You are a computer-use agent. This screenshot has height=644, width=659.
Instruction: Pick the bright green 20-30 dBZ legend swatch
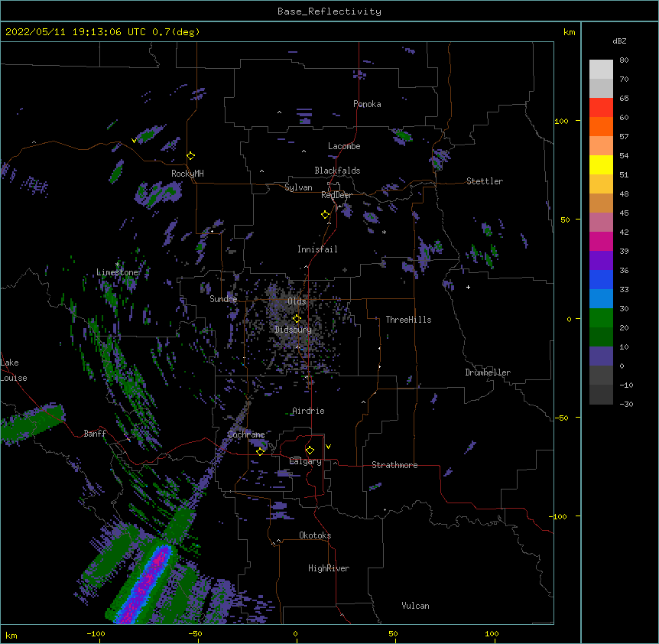point(601,318)
